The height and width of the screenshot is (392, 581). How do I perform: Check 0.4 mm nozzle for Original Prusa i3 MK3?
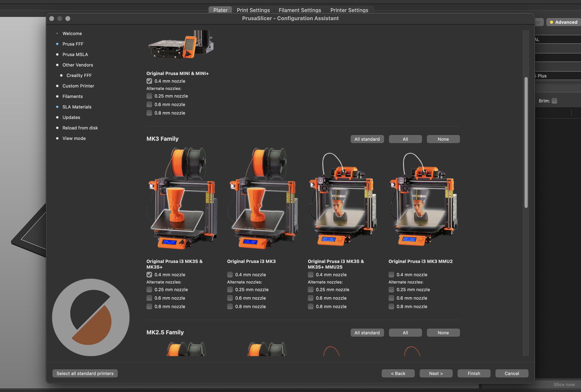coord(230,275)
